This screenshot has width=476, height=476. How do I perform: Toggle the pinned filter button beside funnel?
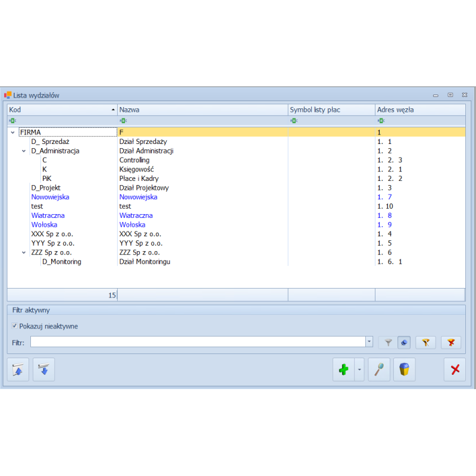point(404,342)
